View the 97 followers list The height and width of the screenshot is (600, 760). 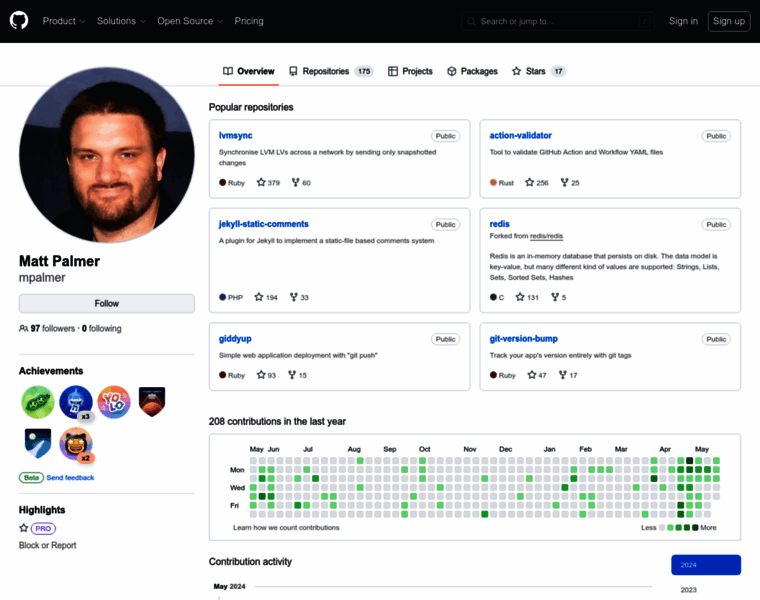(52, 329)
